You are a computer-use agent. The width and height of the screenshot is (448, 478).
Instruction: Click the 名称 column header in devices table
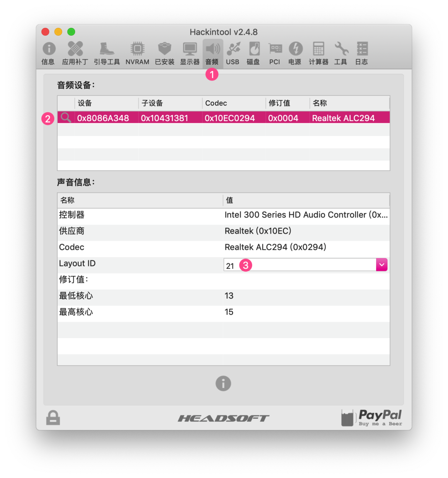pyautogui.click(x=350, y=103)
